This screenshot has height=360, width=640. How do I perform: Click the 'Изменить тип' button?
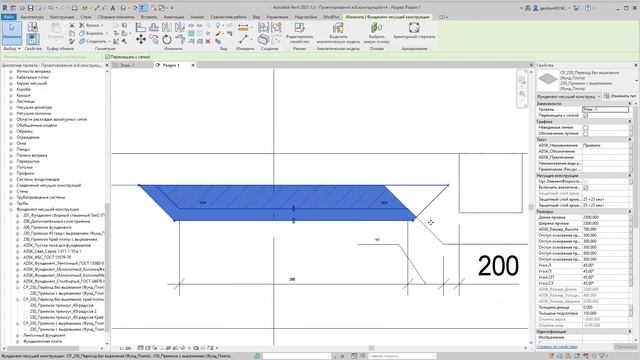click(x=620, y=96)
